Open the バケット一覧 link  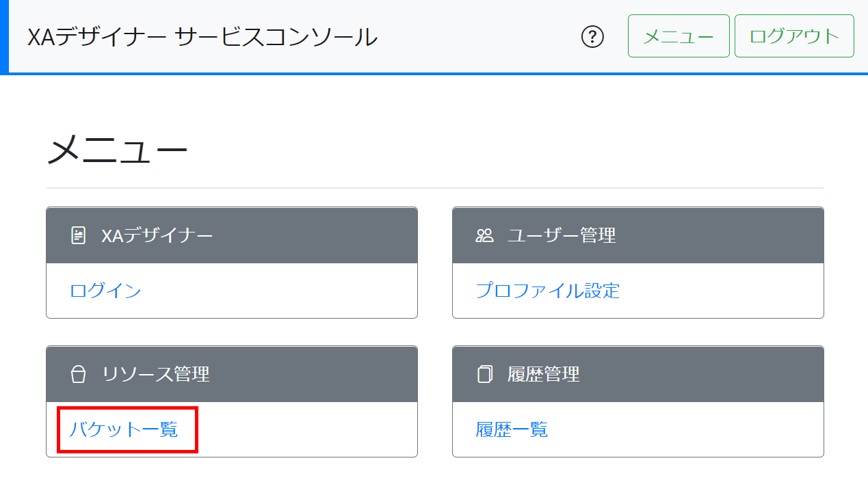pyautogui.click(x=124, y=429)
